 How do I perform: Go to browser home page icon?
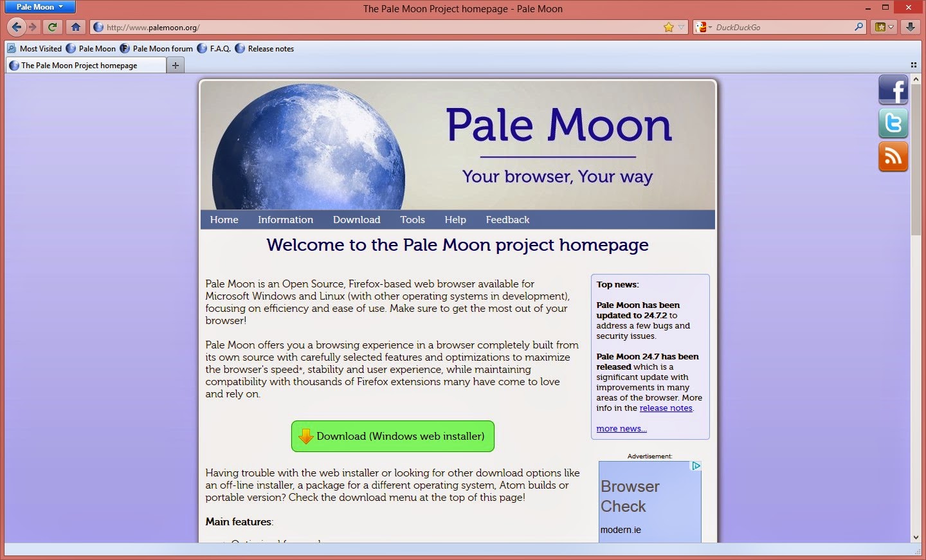pyautogui.click(x=75, y=27)
